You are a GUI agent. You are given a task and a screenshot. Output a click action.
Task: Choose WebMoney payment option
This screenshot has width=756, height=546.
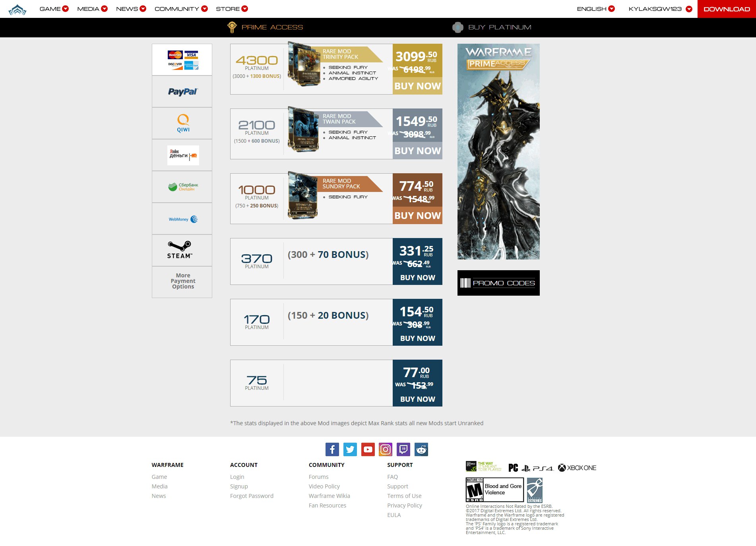coord(182,219)
